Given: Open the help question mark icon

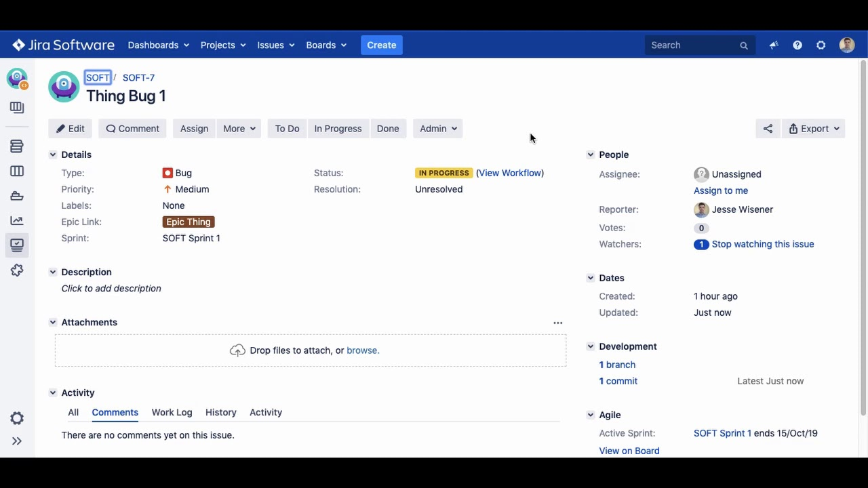Looking at the screenshot, I should [x=797, y=45].
